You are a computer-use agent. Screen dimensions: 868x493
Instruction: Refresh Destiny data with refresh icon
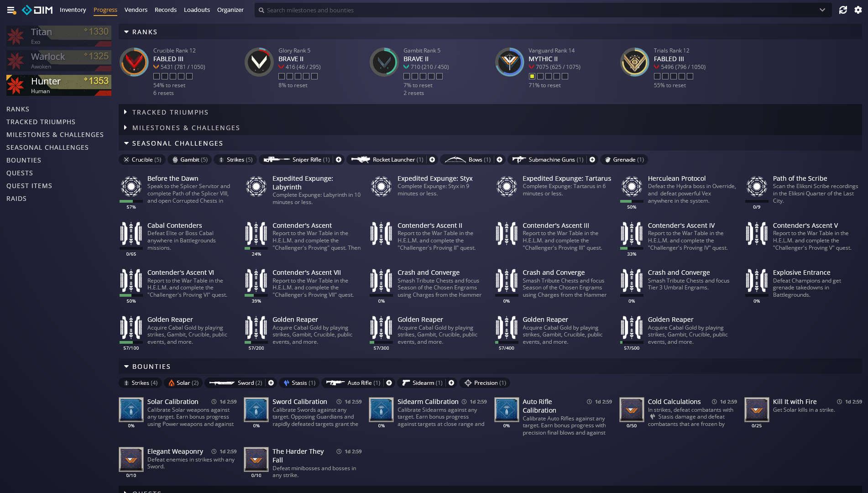843,10
